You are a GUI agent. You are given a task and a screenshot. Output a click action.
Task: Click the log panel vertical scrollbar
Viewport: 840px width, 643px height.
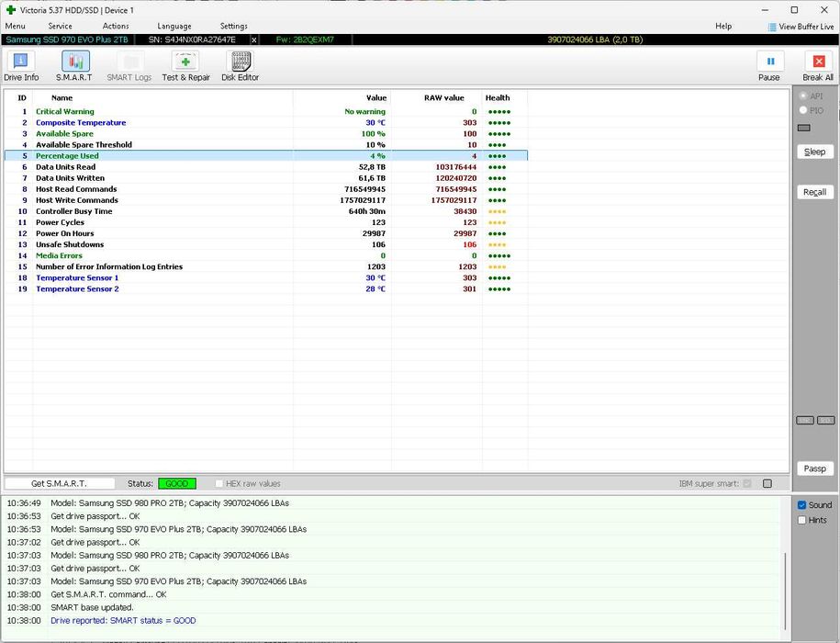coord(785,592)
